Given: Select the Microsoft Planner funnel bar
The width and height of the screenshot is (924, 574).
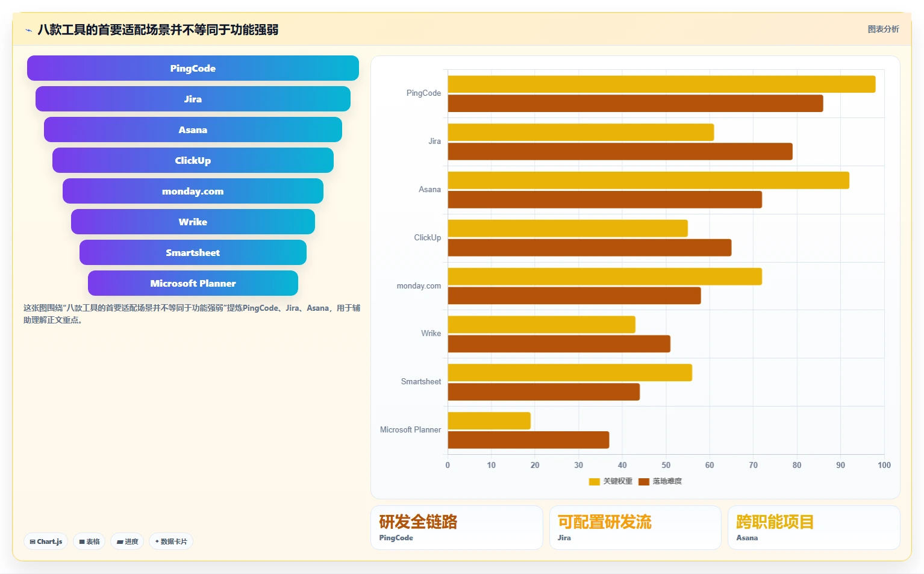Looking at the screenshot, I should tap(193, 283).
